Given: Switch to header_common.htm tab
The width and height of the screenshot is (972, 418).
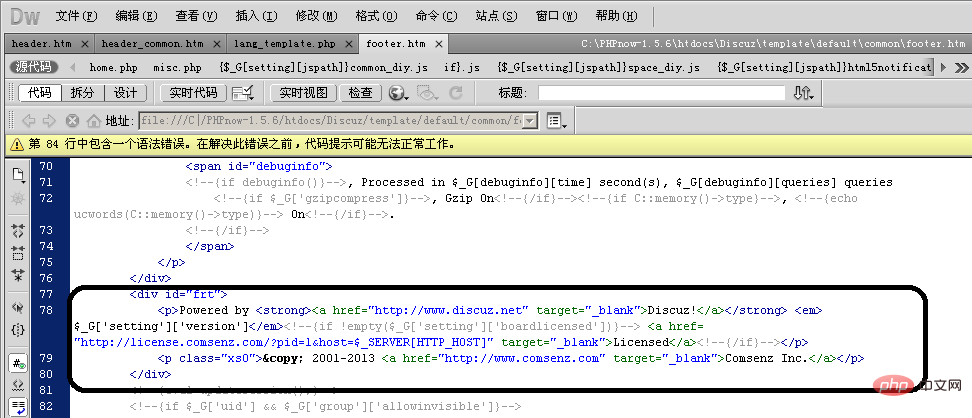Looking at the screenshot, I should tap(152, 44).
